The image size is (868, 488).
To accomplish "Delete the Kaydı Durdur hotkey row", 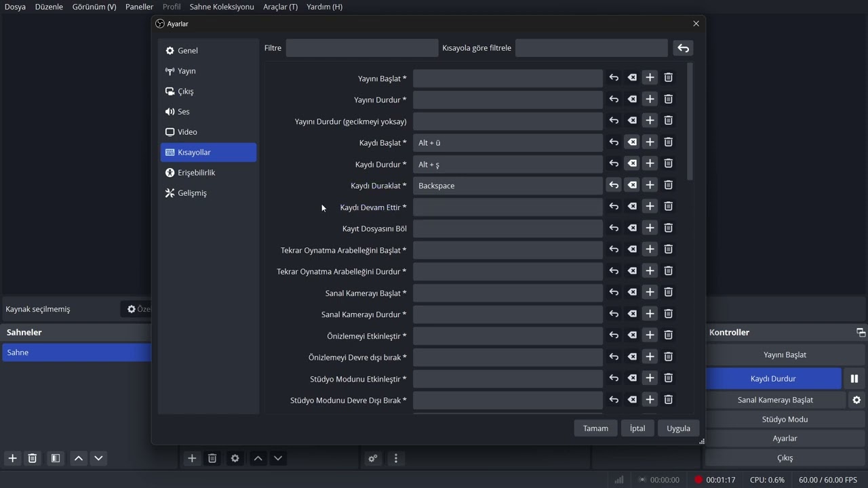I will point(668,164).
